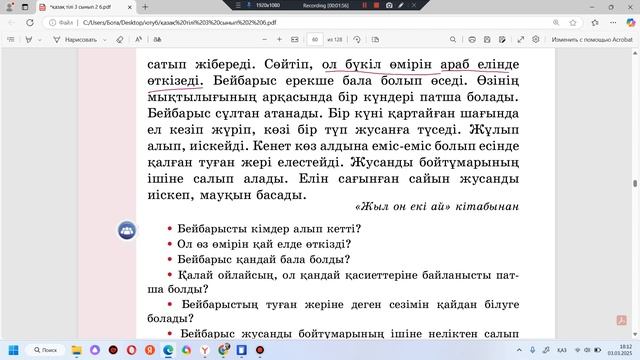
Task: Open a new browser tab
Action: (145, 7)
